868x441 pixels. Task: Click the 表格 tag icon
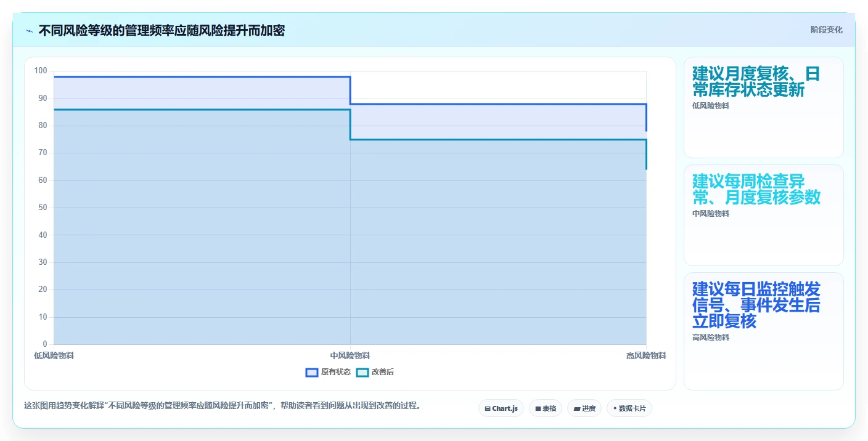pos(538,408)
